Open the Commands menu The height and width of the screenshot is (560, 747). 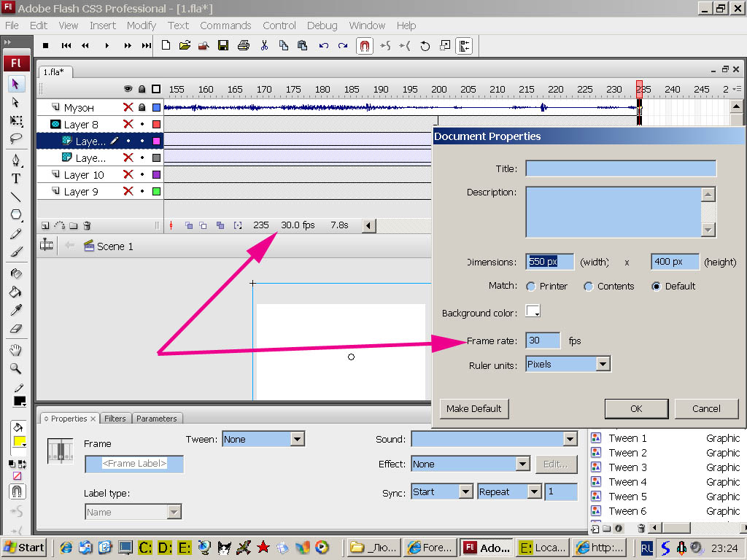click(225, 26)
